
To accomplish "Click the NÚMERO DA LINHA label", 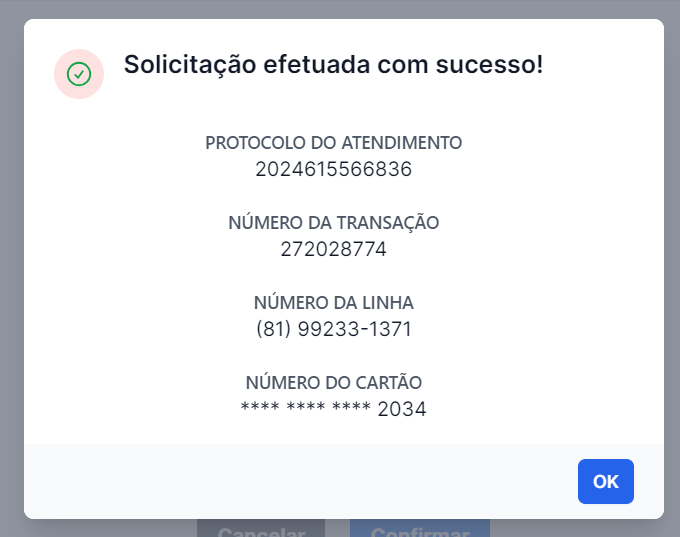I will pos(333,302).
